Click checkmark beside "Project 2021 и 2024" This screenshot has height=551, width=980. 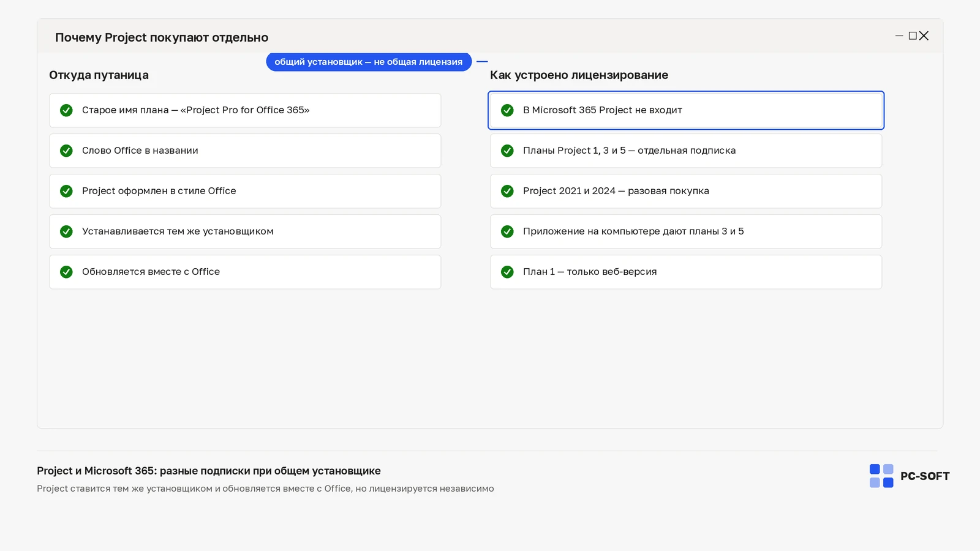click(507, 191)
